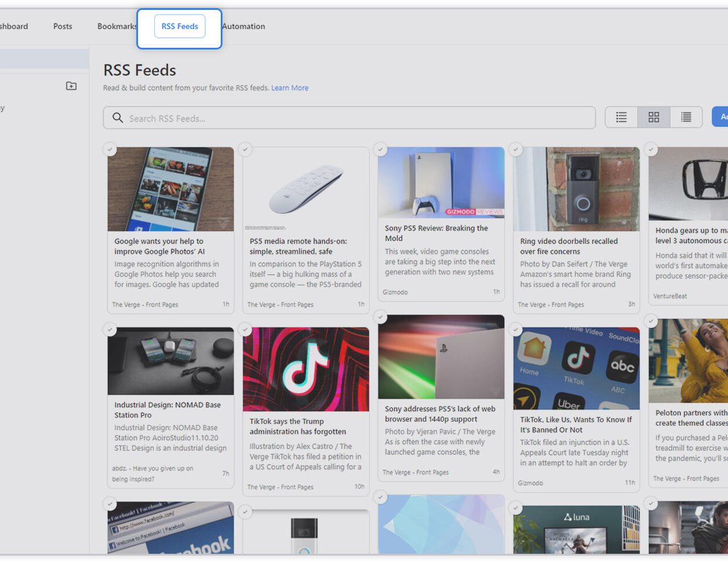Image resolution: width=728 pixels, height=562 pixels.
Task: Select the Dashboard tab
Action: 14,26
